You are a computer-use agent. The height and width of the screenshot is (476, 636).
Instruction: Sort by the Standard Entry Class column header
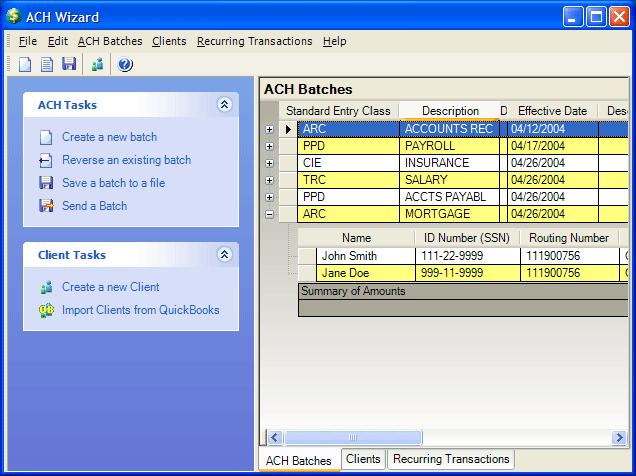tap(338, 111)
